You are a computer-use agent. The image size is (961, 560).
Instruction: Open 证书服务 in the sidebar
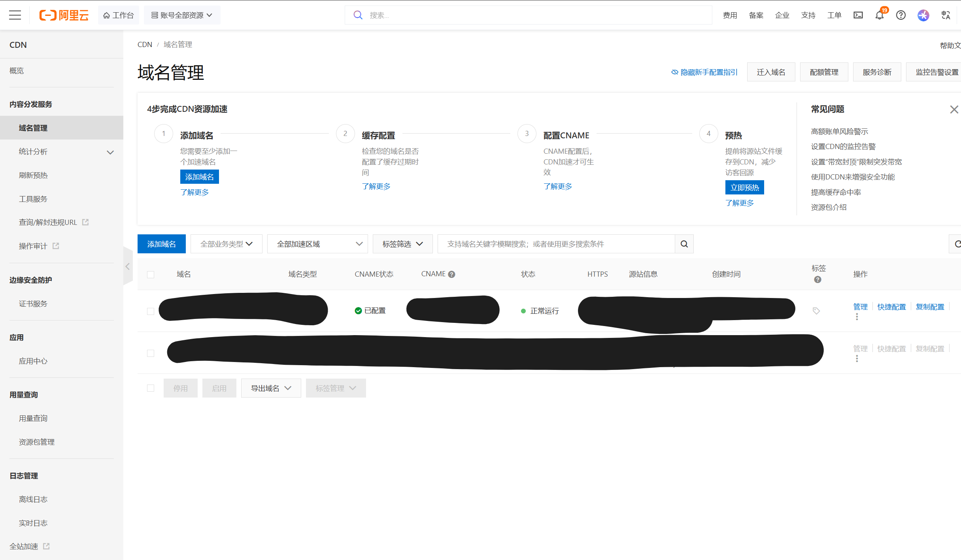(33, 304)
